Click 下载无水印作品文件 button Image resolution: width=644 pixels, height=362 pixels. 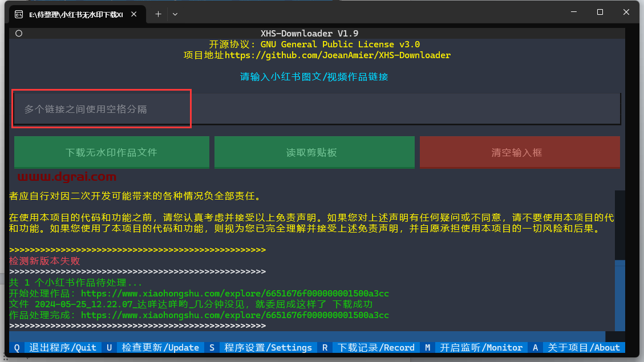(112, 152)
